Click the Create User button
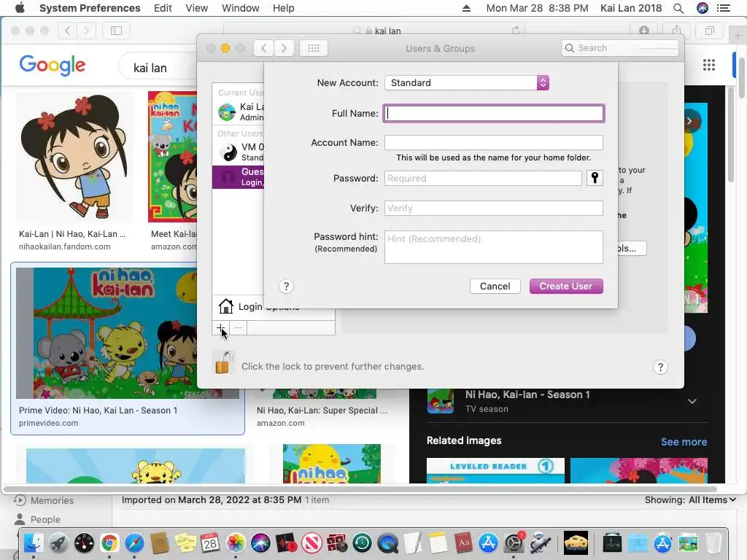Viewport: 747px width, 560px height. [566, 286]
